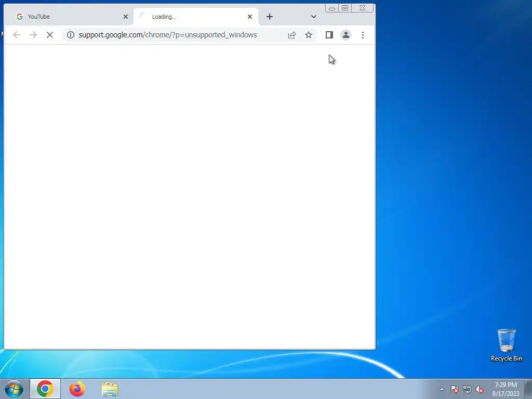Stop loading this page
The height and width of the screenshot is (399, 532).
[49, 35]
